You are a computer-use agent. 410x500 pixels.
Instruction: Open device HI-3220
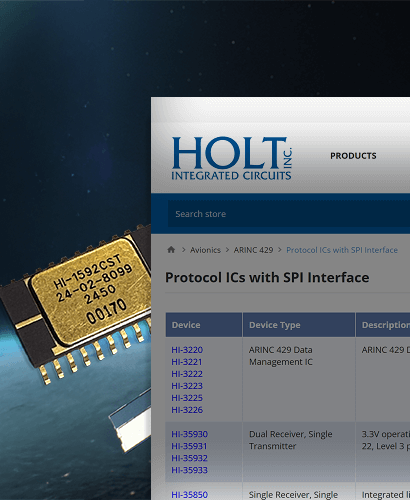187,350
